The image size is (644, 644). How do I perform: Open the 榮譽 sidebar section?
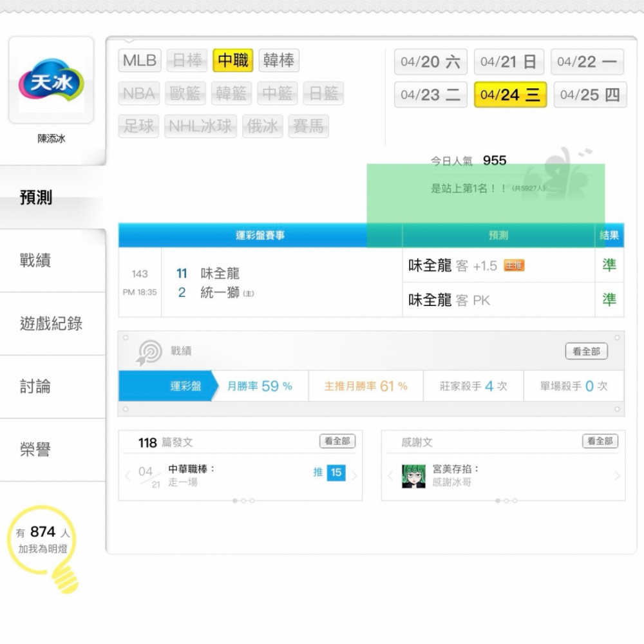click(x=53, y=450)
